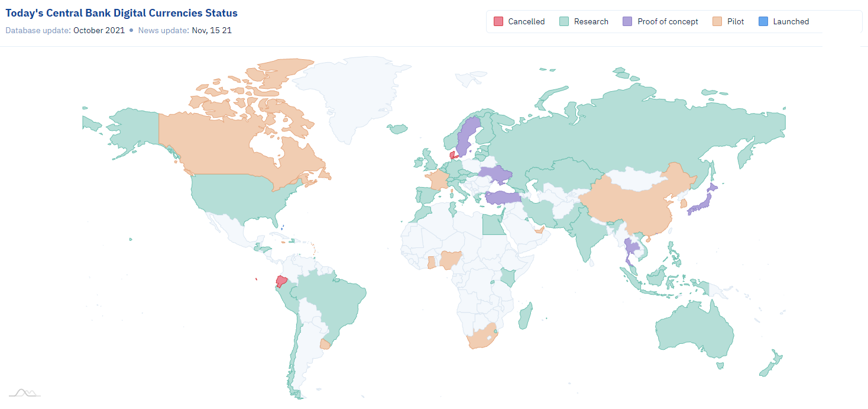Select Ghana shown in orange
Viewport: 868px width, 409px height.
pyautogui.click(x=431, y=262)
